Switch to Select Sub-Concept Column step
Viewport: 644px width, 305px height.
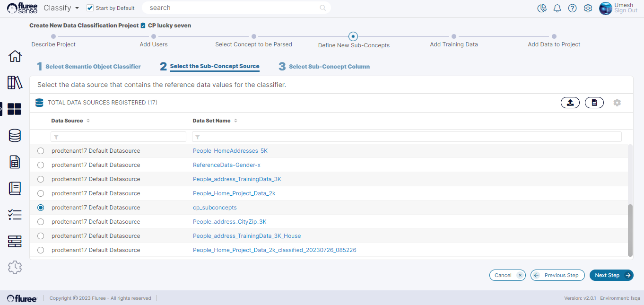click(329, 67)
